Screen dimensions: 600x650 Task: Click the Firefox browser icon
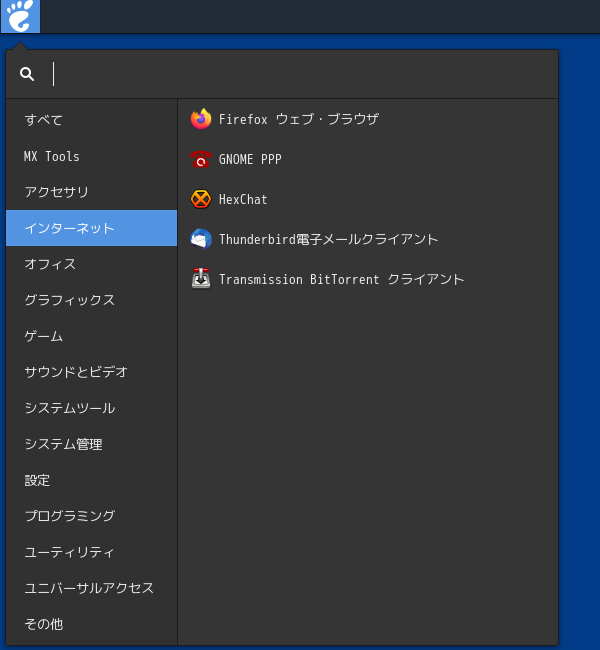(201, 119)
